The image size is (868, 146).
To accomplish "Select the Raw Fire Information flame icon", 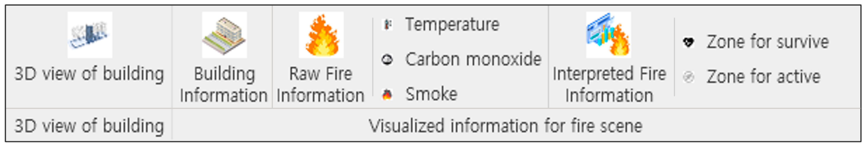I will 321,35.
